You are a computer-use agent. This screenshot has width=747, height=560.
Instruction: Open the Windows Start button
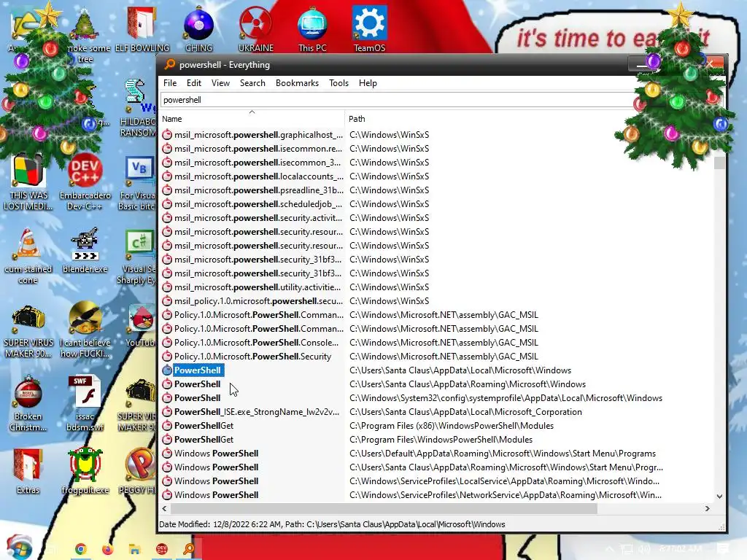[x=18, y=548]
